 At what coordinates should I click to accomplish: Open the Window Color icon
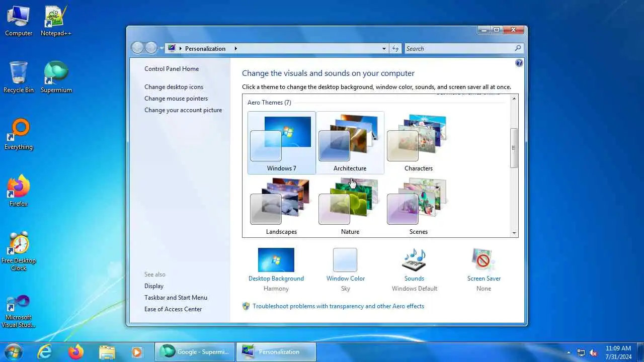coord(345,260)
